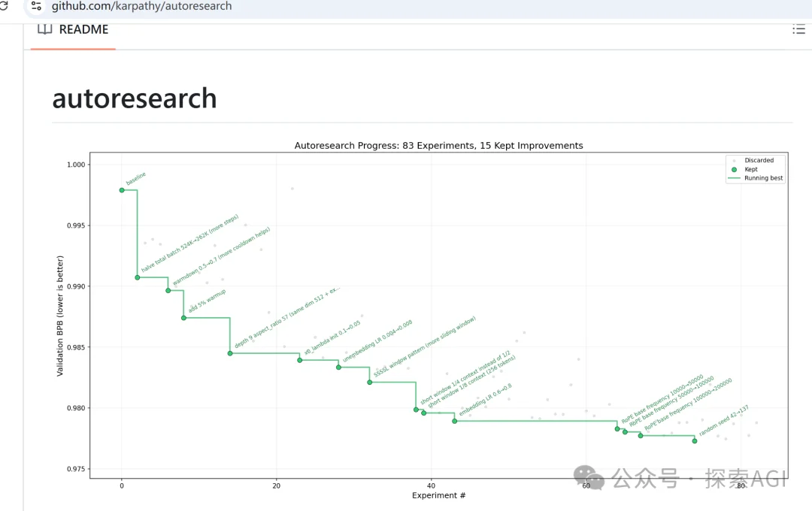
Task: Click the SSSSL window pattern data point
Action: pyautogui.click(x=369, y=382)
